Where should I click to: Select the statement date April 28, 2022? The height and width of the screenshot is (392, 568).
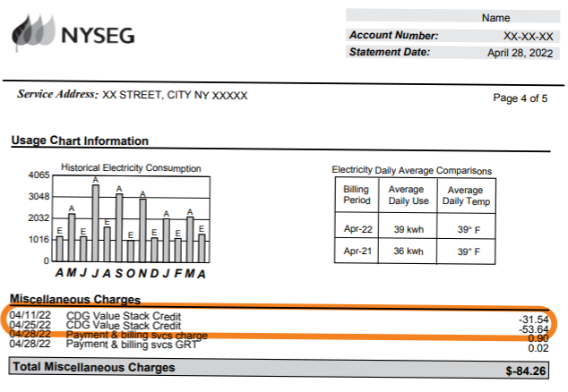(520, 53)
